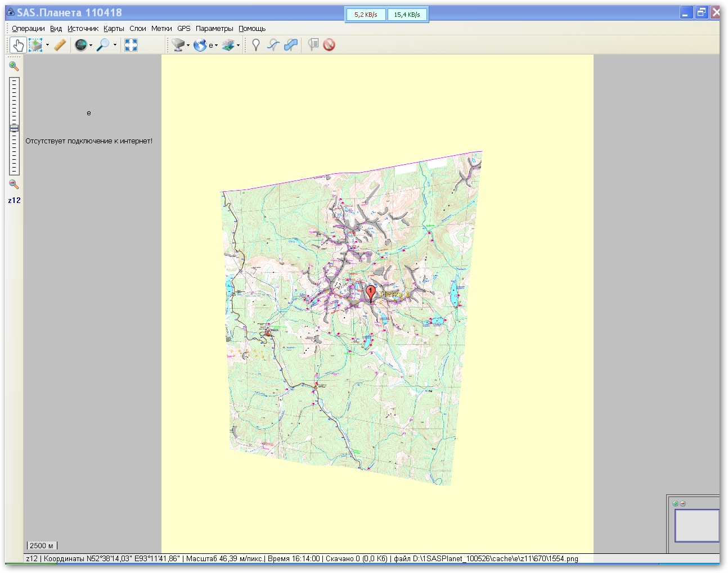Click green plus button on minimap
728x573 pixels.
click(x=675, y=504)
